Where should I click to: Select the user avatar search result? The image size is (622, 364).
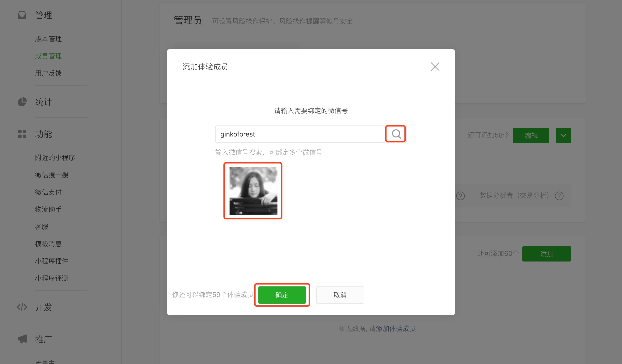pyautogui.click(x=253, y=191)
